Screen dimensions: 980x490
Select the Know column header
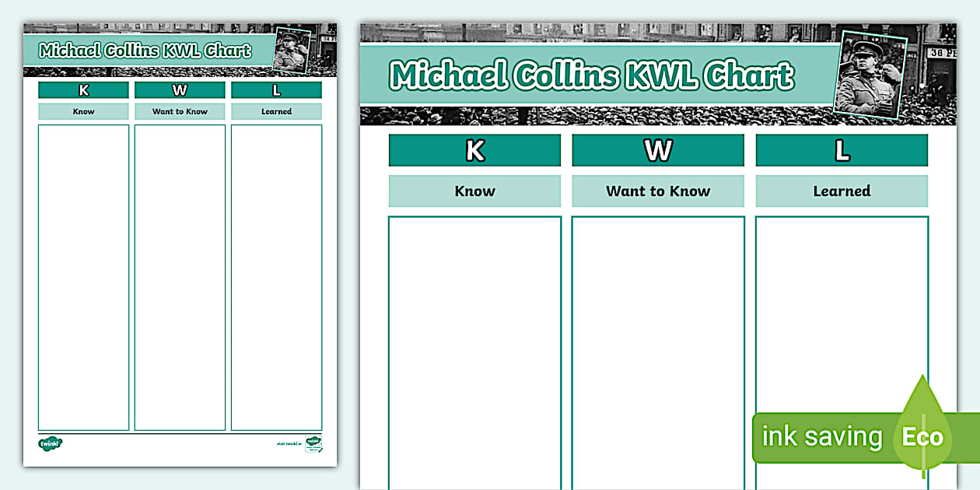474,191
